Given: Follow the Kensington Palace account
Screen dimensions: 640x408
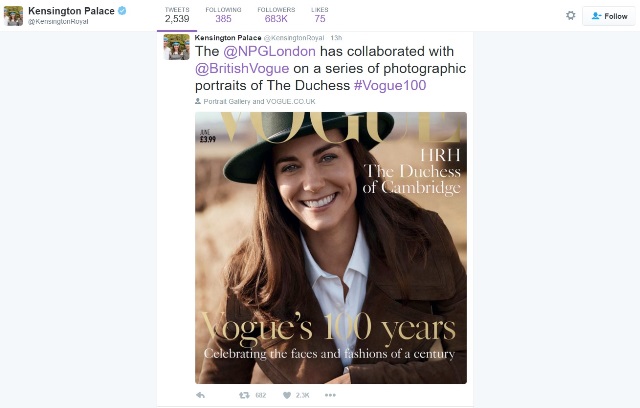Looking at the screenshot, I should 609,16.
